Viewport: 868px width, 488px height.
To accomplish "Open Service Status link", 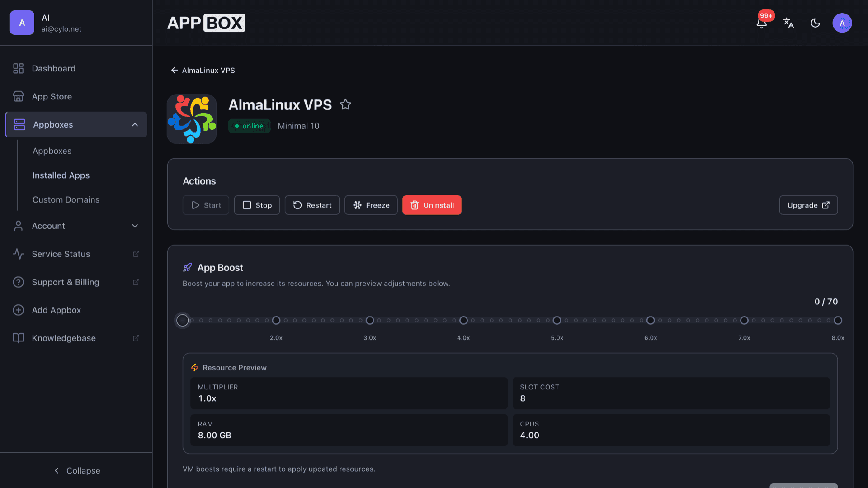I will tap(76, 254).
